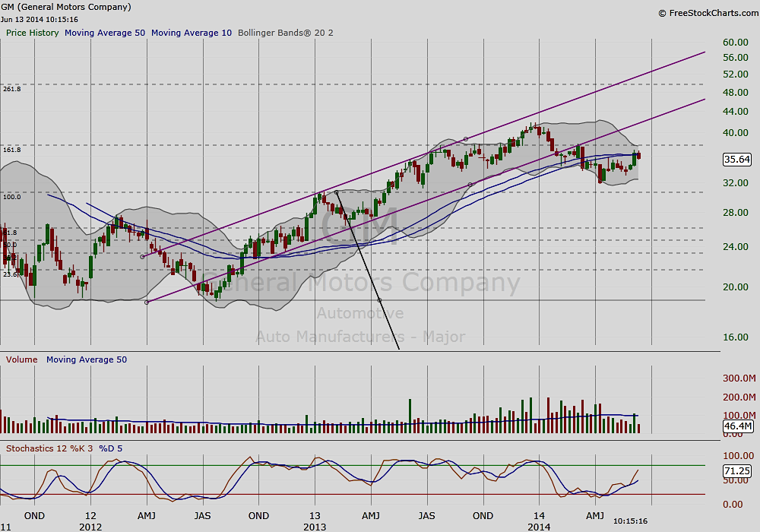Select Moving Average 50 in the Volume pane legend
The image size is (760, 532).
(x=87, y=359)
